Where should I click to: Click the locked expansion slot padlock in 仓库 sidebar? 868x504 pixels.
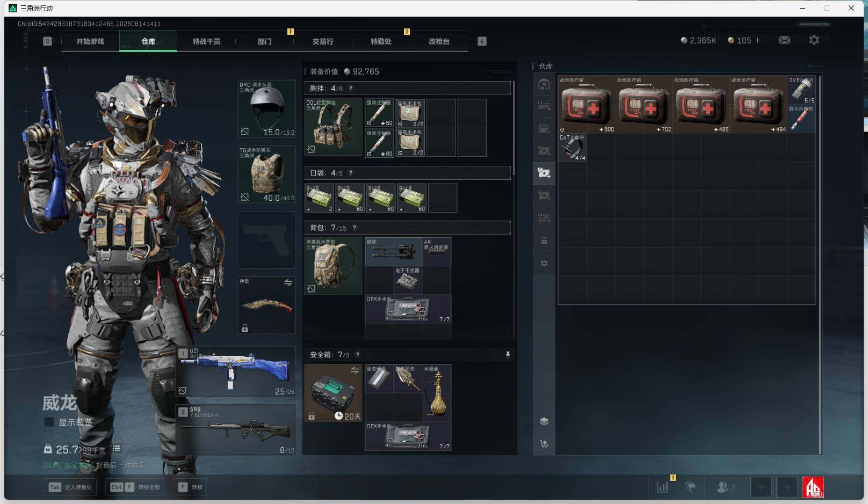coord(544,241)
